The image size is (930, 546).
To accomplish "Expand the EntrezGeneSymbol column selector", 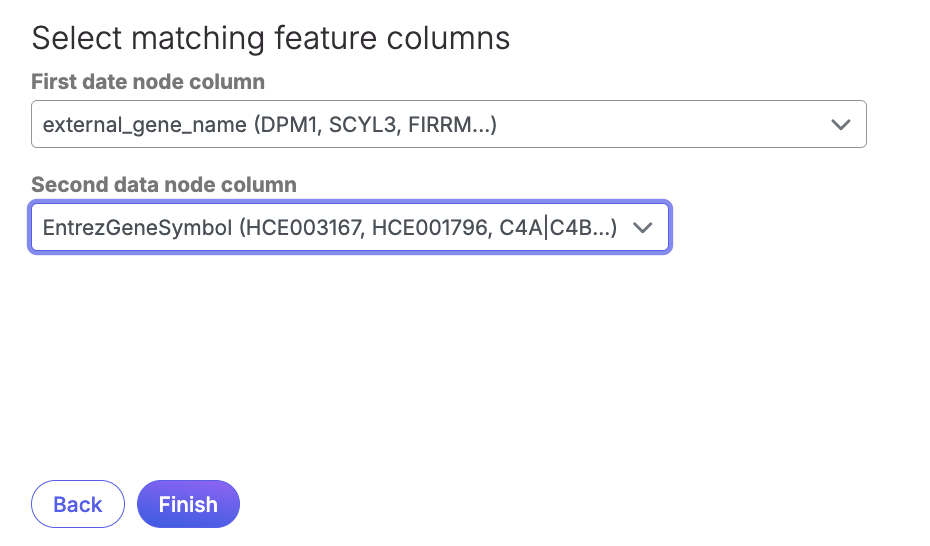I will (350, 228).
